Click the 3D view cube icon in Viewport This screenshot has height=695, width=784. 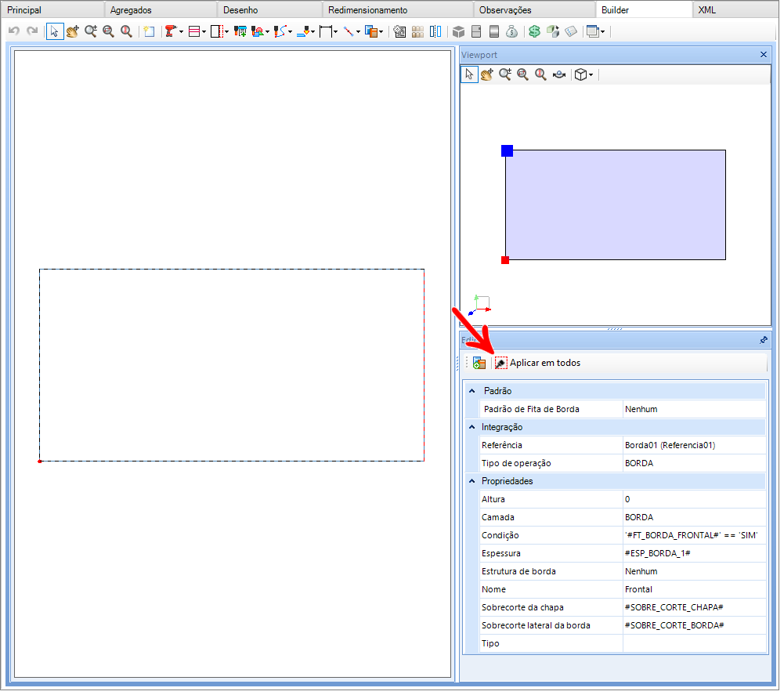tap(580, 74)
